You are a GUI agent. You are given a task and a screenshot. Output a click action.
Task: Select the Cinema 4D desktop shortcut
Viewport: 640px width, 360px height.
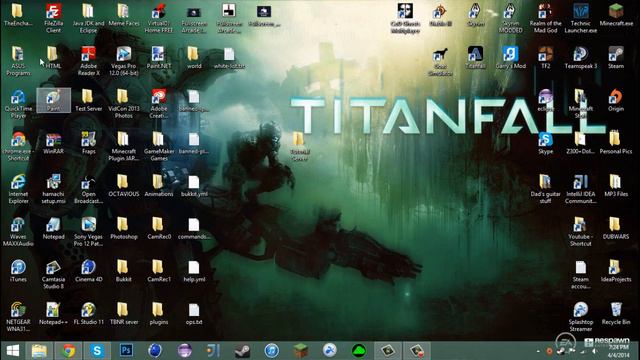pos(89,271)
